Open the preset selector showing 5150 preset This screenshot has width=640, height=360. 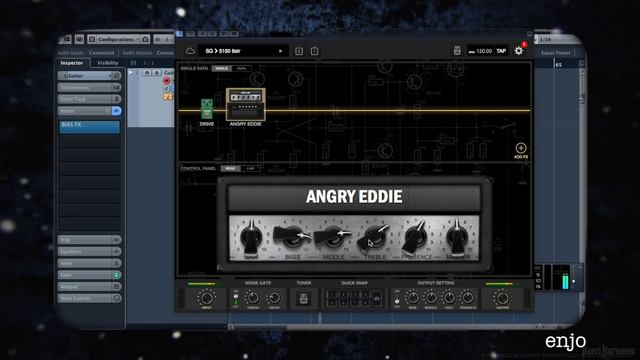click(x=243, y=51)
